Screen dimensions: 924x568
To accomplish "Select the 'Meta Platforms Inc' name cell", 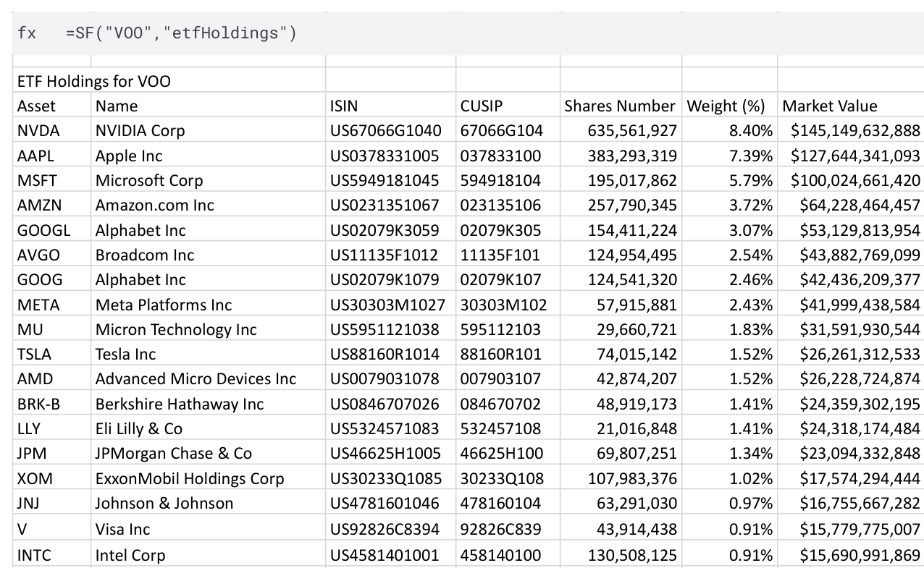I will [x=209, y=305].
